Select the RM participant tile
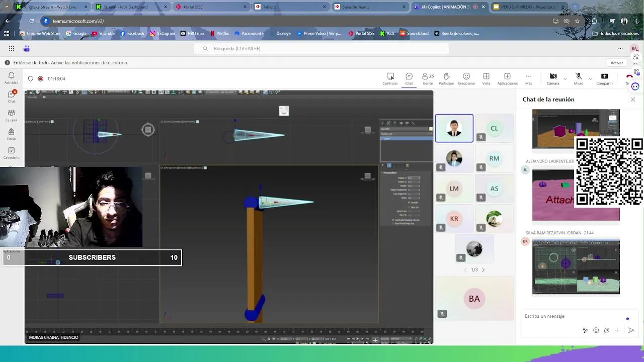Image resolution: width=644 pixels, height=362 pixels. click(494, 158)
